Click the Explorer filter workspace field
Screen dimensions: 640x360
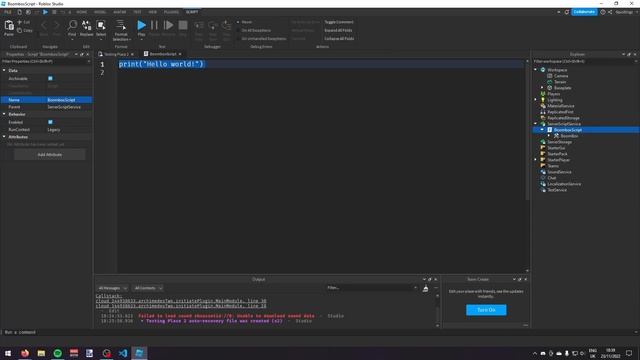584,61
